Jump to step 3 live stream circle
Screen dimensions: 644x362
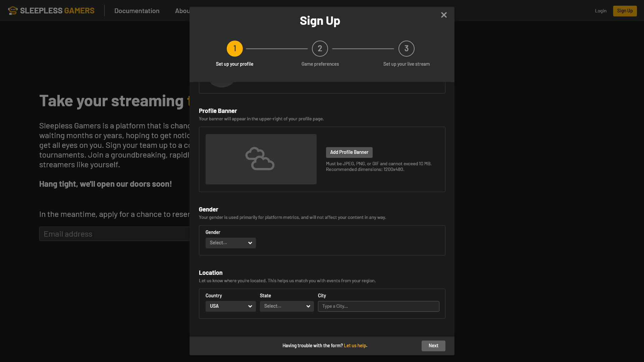tap(406, 49)
